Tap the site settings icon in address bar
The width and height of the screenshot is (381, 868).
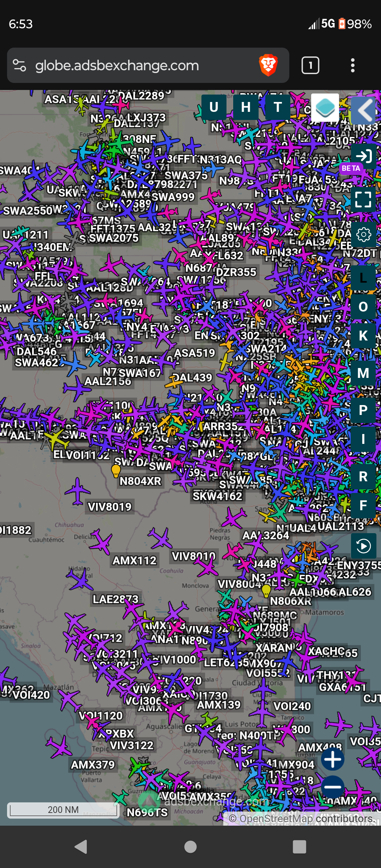point(19,65)
